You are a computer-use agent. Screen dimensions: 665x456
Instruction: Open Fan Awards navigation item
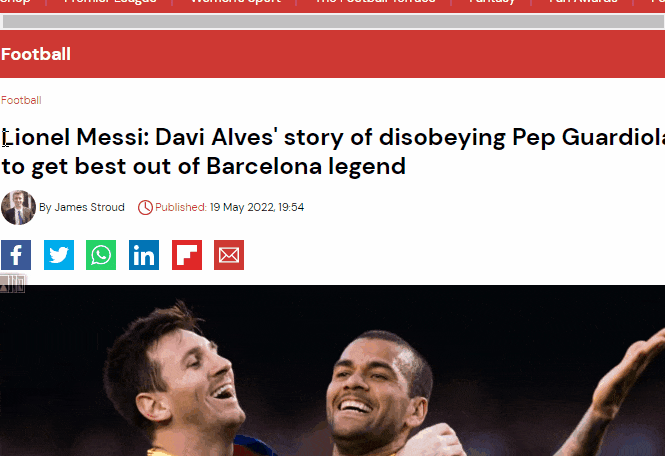pos(583,2)
